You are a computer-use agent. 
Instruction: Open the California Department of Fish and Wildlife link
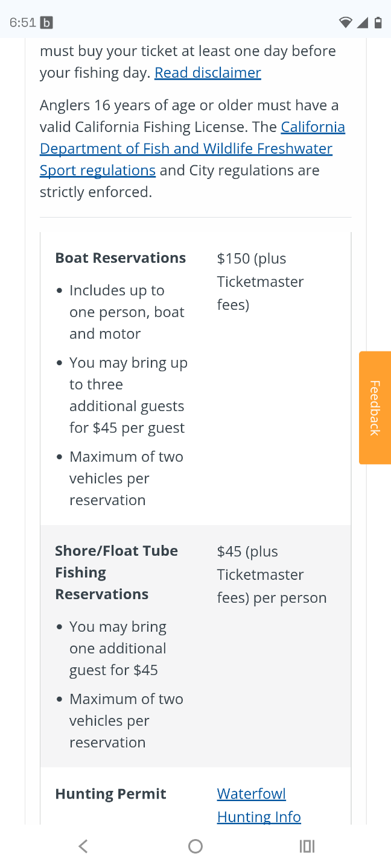(x=186, y=149)
